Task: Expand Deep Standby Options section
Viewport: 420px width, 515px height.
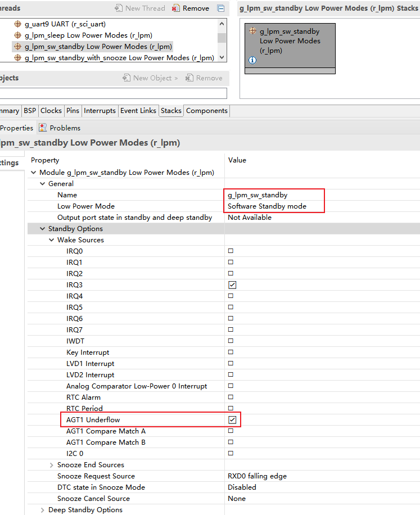Action: [x=43, y=510]
